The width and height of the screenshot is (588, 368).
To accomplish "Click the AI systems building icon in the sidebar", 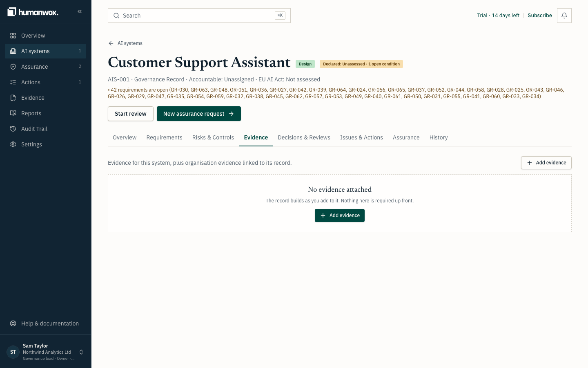I will [13, 51].
